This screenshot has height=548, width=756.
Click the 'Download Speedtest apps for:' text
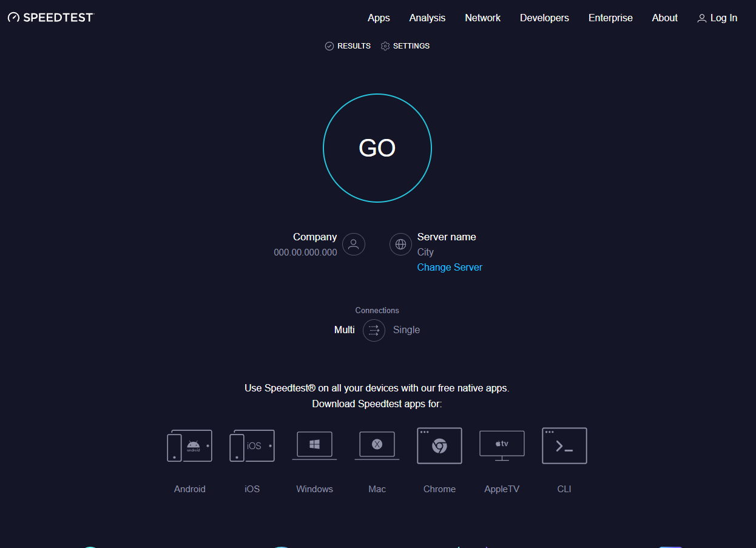pos(377,404)
